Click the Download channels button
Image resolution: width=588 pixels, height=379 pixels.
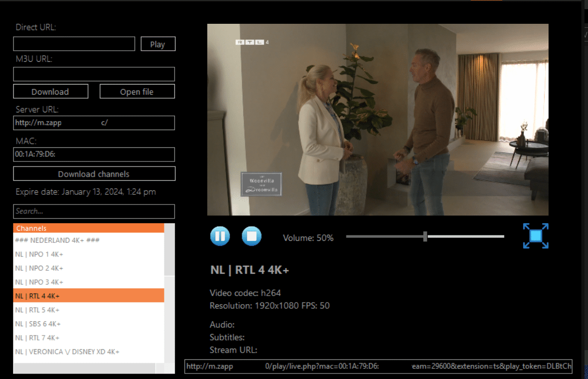[x=94, y=174]
